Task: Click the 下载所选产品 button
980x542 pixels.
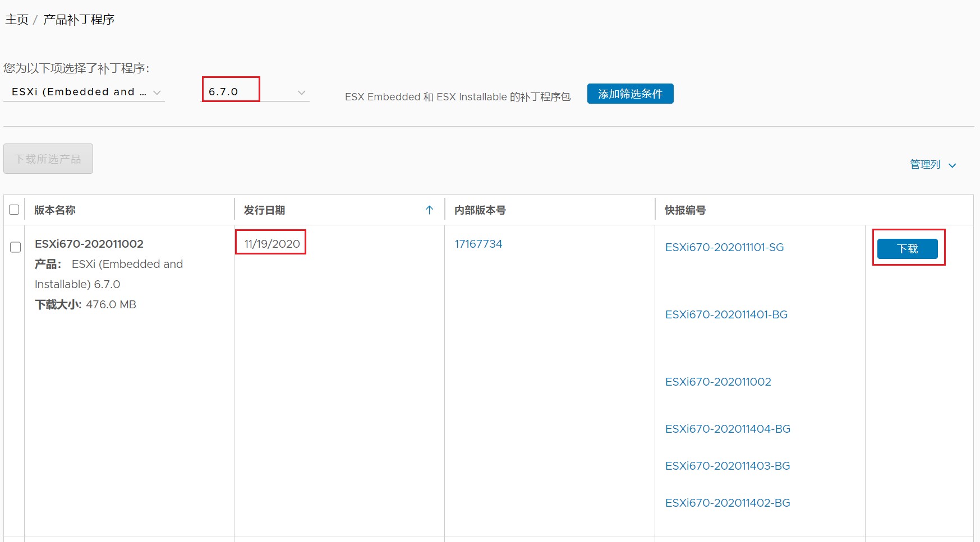Action: point(48,159)
